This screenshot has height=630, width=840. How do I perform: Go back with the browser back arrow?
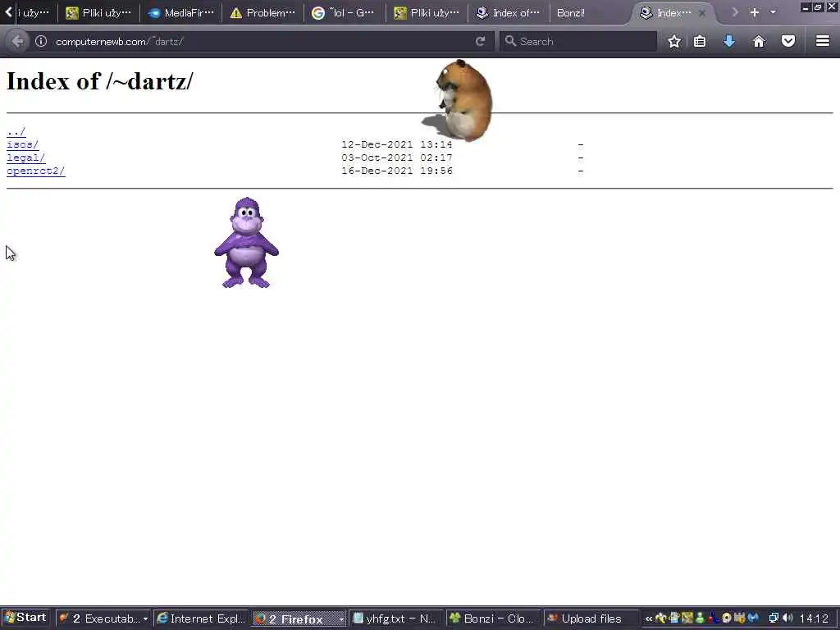tap(16, 41)
